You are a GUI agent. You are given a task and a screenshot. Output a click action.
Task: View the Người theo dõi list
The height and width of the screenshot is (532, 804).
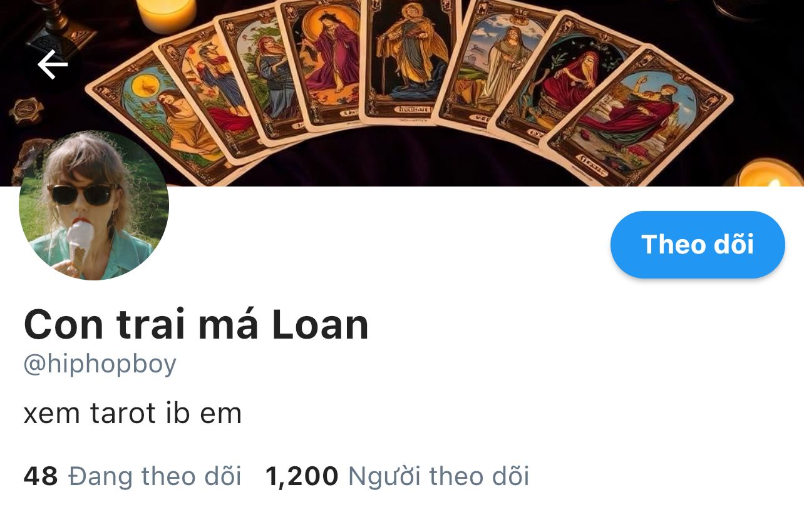tap(438, 476)
